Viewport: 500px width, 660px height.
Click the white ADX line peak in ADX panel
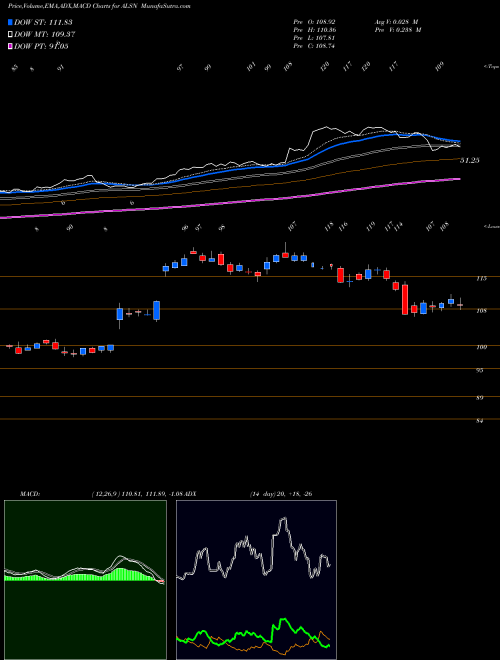(x=285, y=519)
